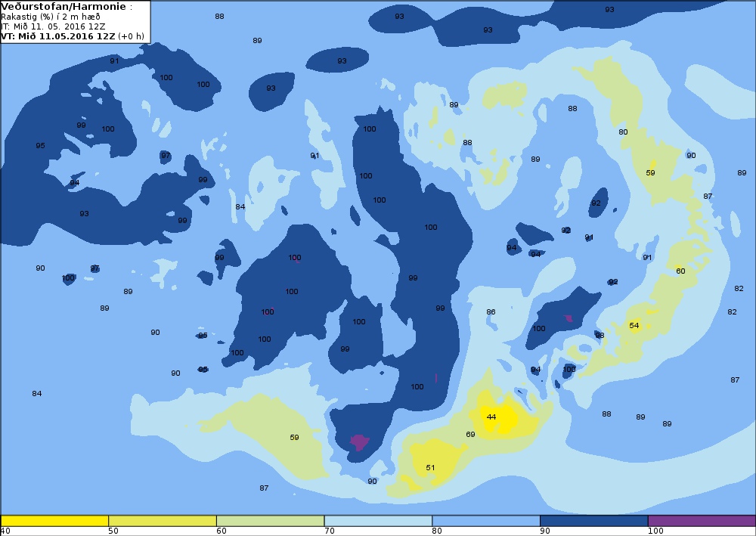Click the '98' humidity value on the map
The width and height of the screenshot is (756, 536).
[x=600, y=335]
